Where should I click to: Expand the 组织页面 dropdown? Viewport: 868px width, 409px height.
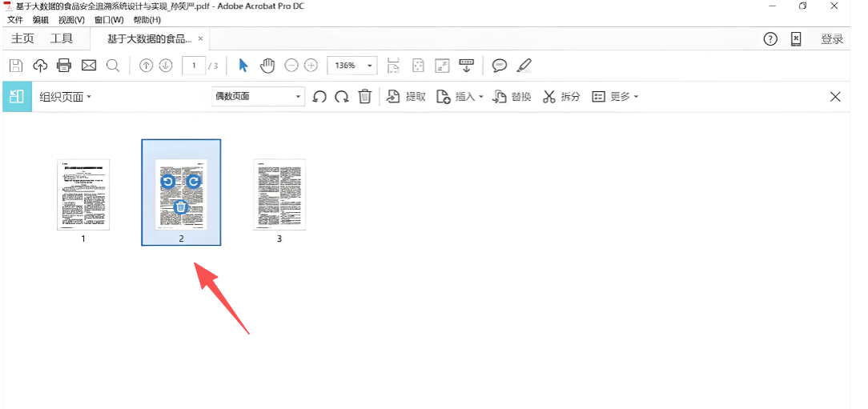[66, 97]
